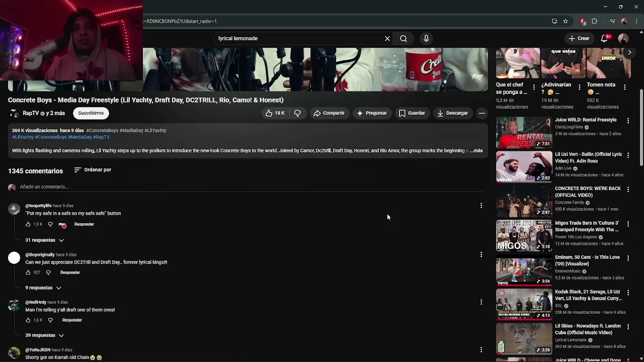
Task: Expand the description with ...más
Action: pyautogui.click(x=476, y=150)
